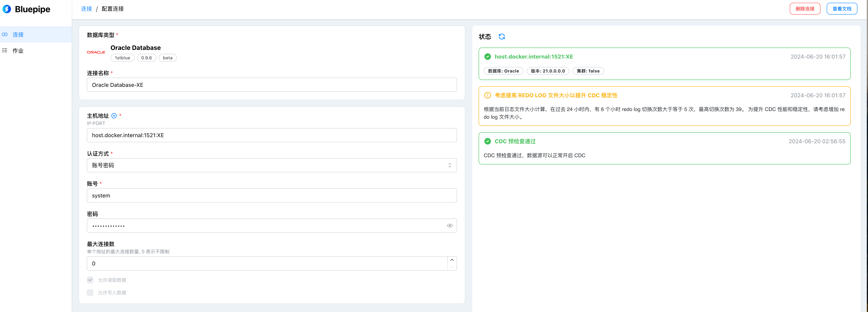The image size is (868, 312).
Task: Click green check icon on CDC precheck
Action: pos(487,141)
